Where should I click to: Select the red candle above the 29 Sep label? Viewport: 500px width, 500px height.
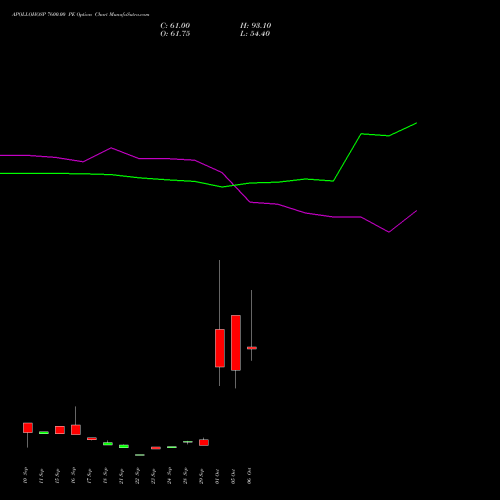[204, 442]
